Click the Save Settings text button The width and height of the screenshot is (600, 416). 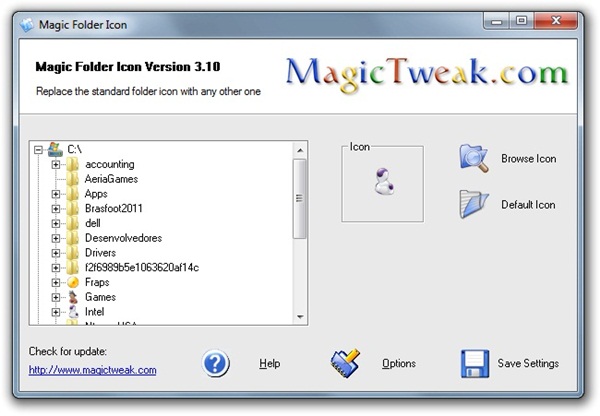coord(528,363)
